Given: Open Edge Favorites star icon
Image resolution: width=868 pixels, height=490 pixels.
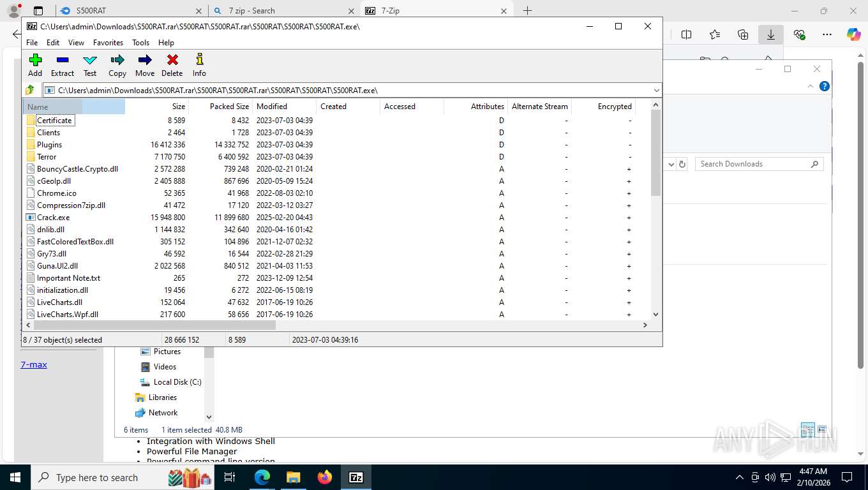Looking at the screenshot, I should [x=715, y=34].
